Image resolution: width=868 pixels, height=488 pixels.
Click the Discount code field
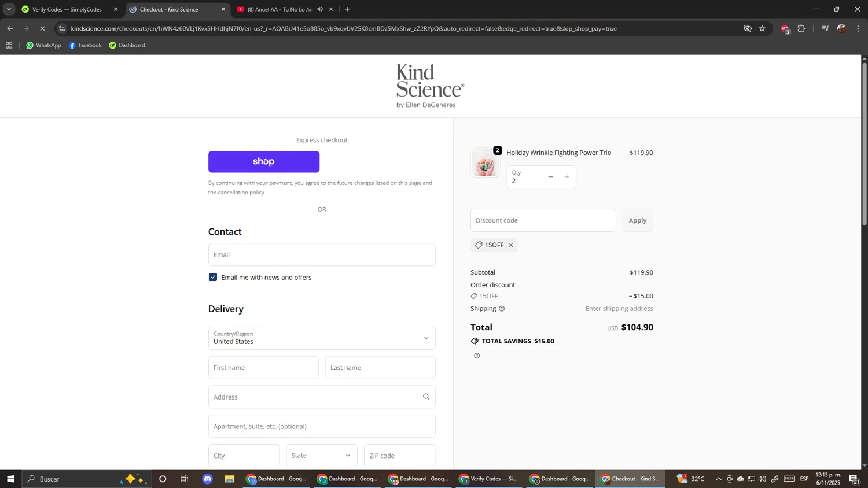click(543, 220)
